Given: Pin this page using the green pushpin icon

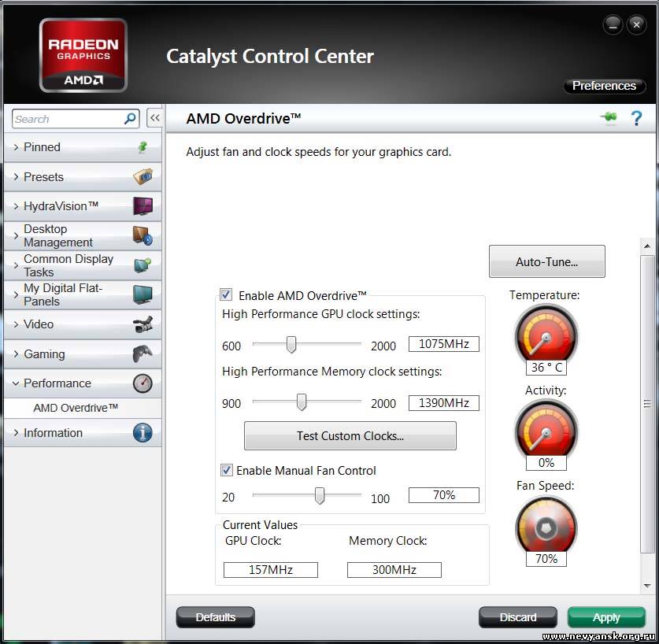Looking at the screenshot, I should click(x=609, y=118).
